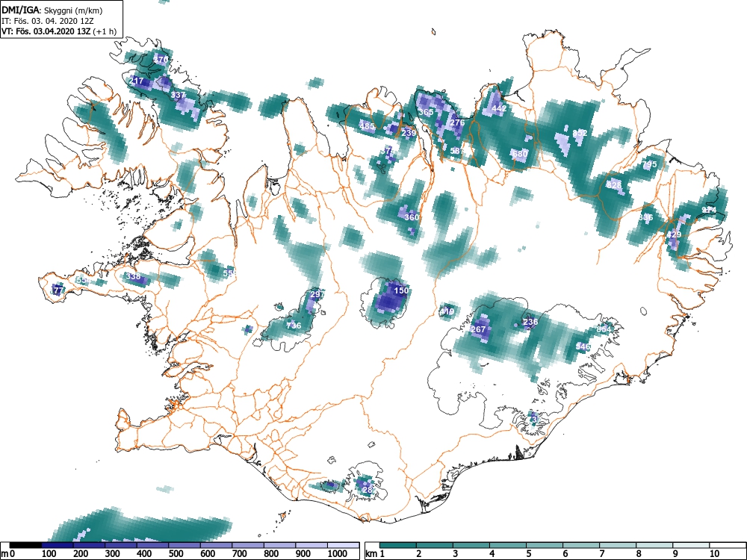The image size is (747, 560).
Task: Click visibility value '239' on the map
Action: (409, 133)
